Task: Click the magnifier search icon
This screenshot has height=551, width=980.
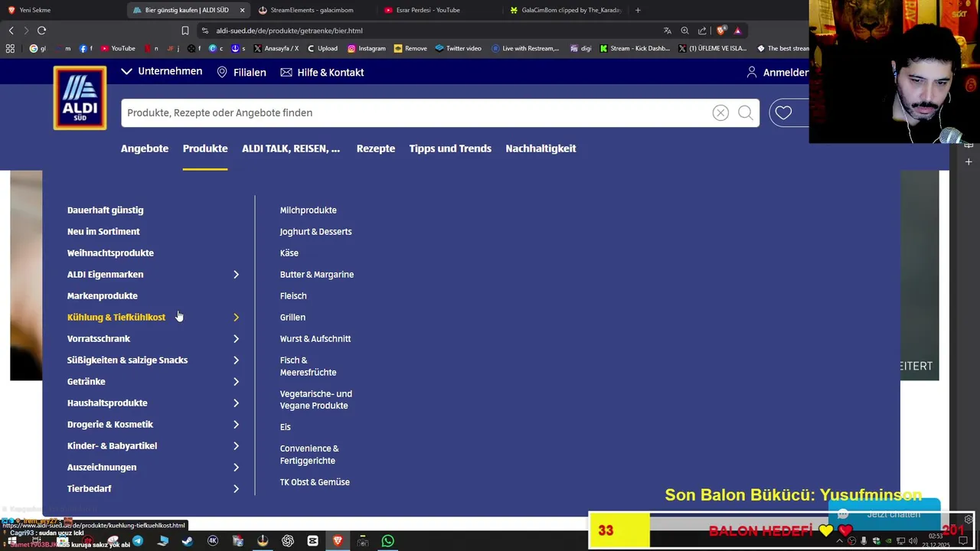Action: point(745,113)
